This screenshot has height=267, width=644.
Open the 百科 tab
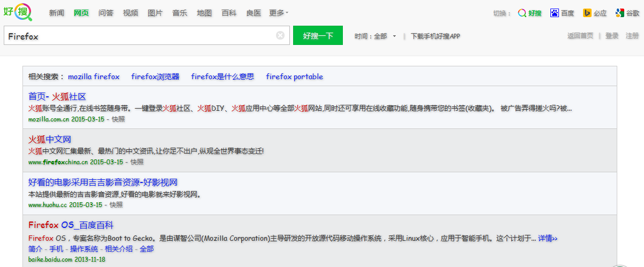coord(229,13)
